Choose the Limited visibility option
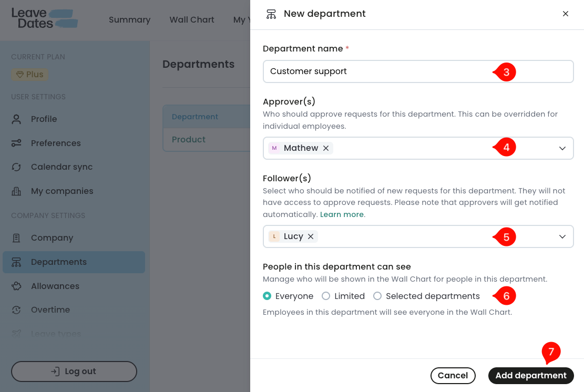Image resolution: width=584 pixels, height=392 pixels. (325, 296)
